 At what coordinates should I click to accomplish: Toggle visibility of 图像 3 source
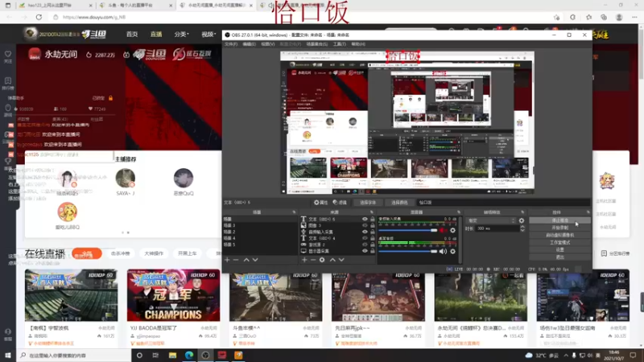[365, 225]
